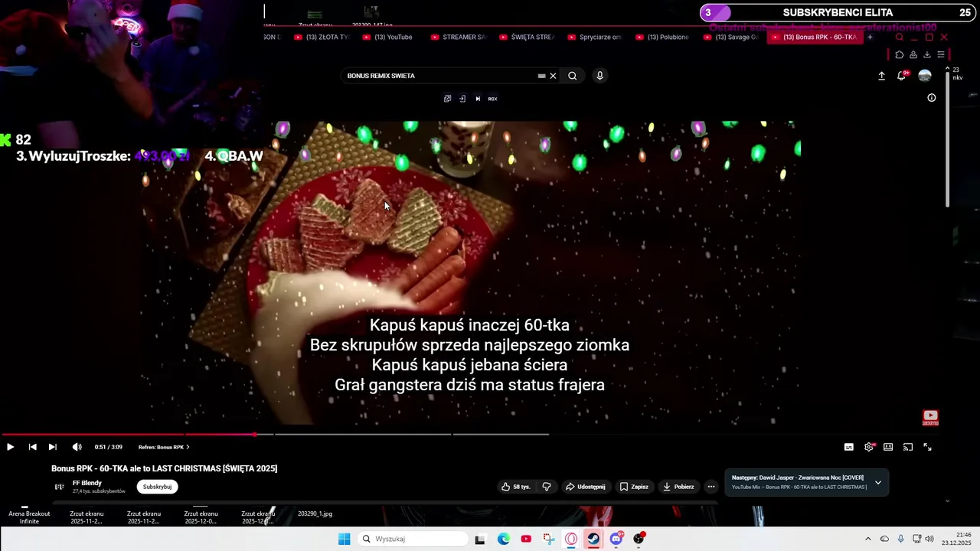Open the info circle icon
The image size is (980, 551).
(x=932, y=98)
